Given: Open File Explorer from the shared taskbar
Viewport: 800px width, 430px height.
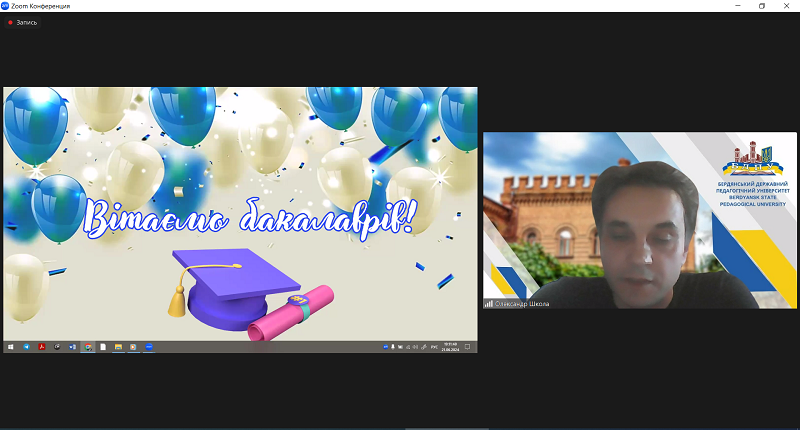Looking at the screenshot, I should (118, 347).
